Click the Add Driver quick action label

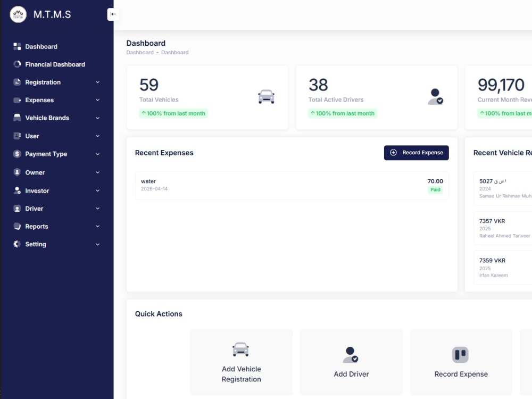pyautogui.click(x=351, y=374)
